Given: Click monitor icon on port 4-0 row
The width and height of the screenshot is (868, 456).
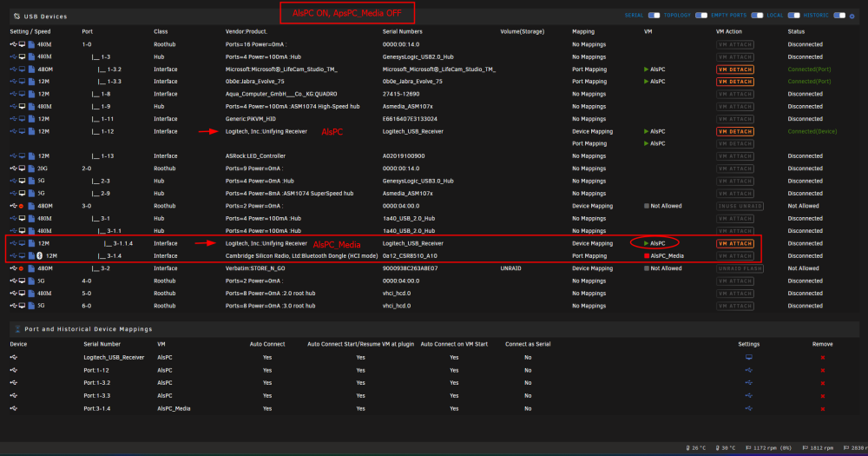Looking at the screenshot, I should (x=23, y=281).
